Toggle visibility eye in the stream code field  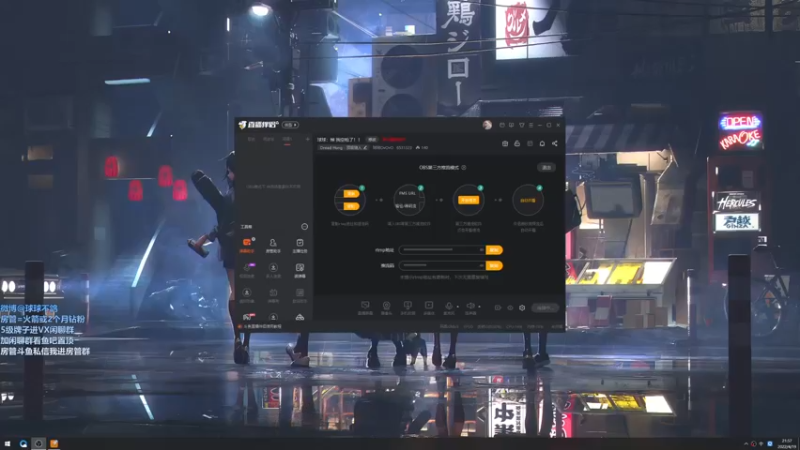[481, 266]
